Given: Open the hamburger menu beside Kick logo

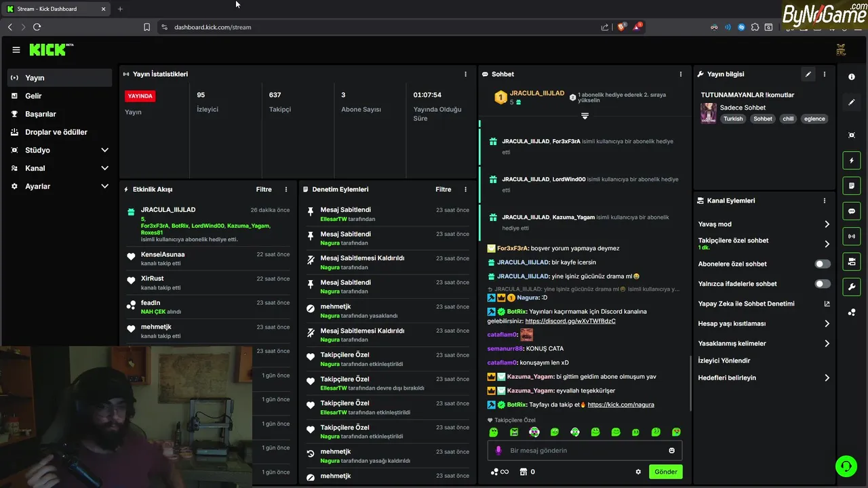Looking at the screenshot, I should tap(16, 49).
